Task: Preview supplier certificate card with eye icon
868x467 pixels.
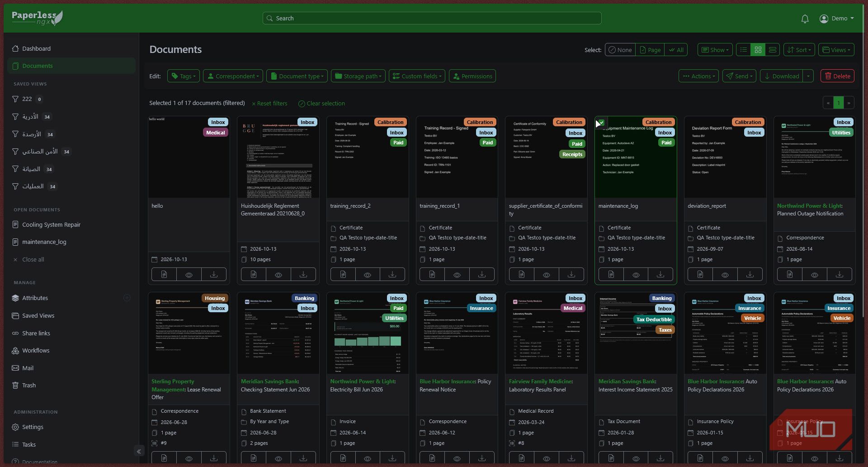Action: (547, 275)
